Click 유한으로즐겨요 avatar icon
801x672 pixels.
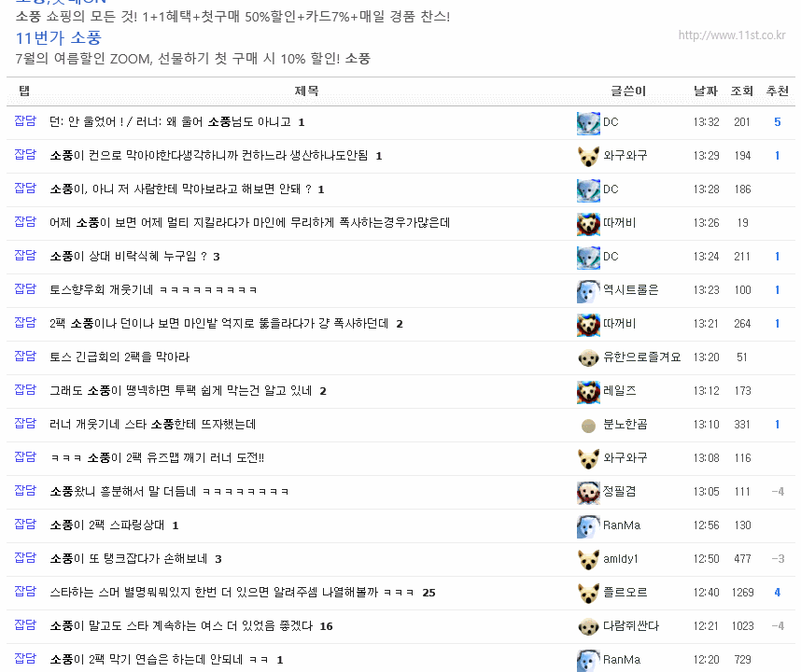[588, 358]
